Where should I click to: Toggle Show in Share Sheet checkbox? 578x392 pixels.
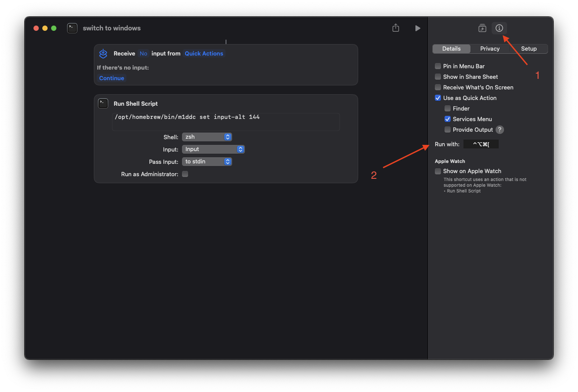click(x=438, y=77)
